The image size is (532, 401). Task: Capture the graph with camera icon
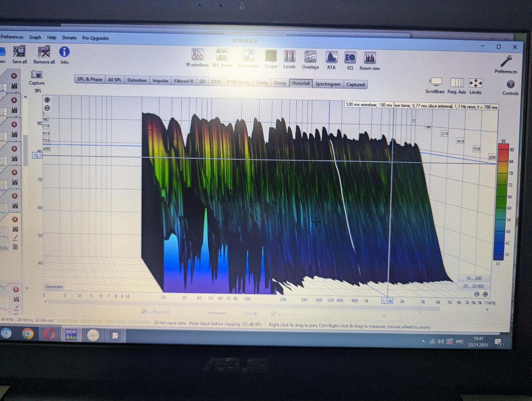coord(37,75)
